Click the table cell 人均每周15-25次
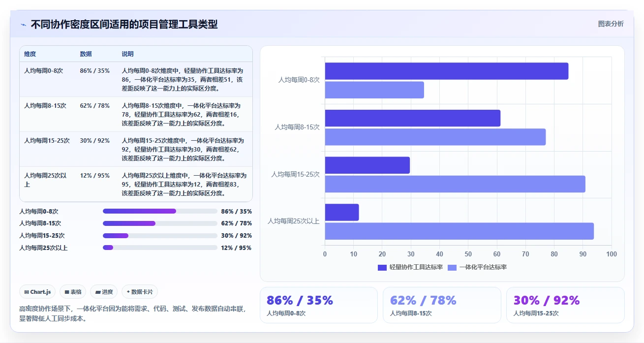 click(x=47, y=141)
